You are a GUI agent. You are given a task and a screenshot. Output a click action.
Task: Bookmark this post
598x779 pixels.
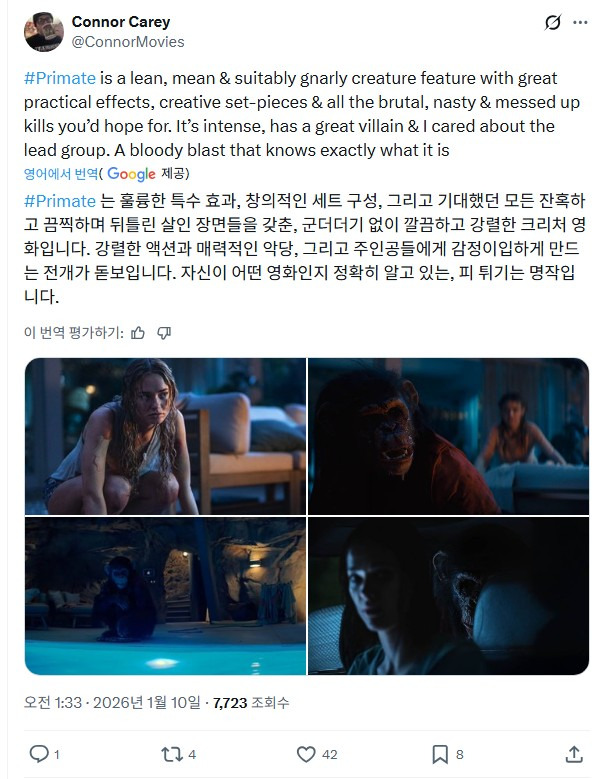click(x=440, y=754)
